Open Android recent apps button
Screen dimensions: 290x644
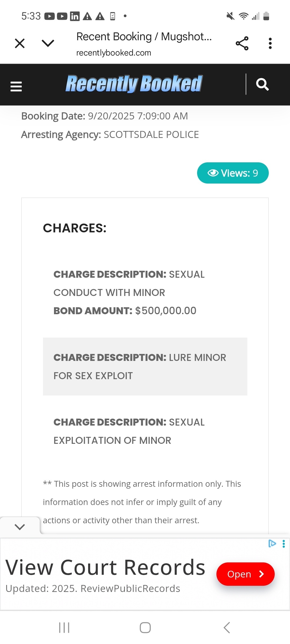point(64,628)
